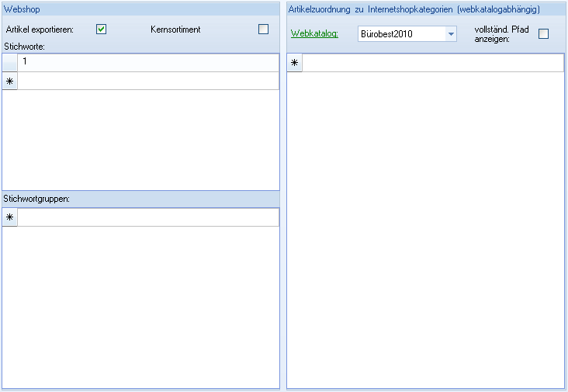Click the new-row asterisk in Artikelzuordnung grid
This screenshot has width=568, height=392.
(x=294, y=63)
